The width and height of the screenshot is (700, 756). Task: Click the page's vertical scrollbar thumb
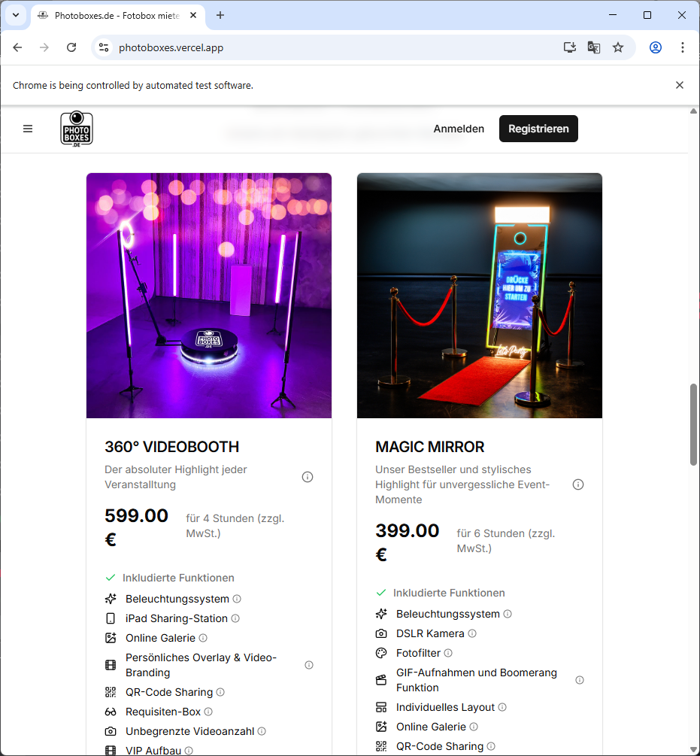pos(693,425)
